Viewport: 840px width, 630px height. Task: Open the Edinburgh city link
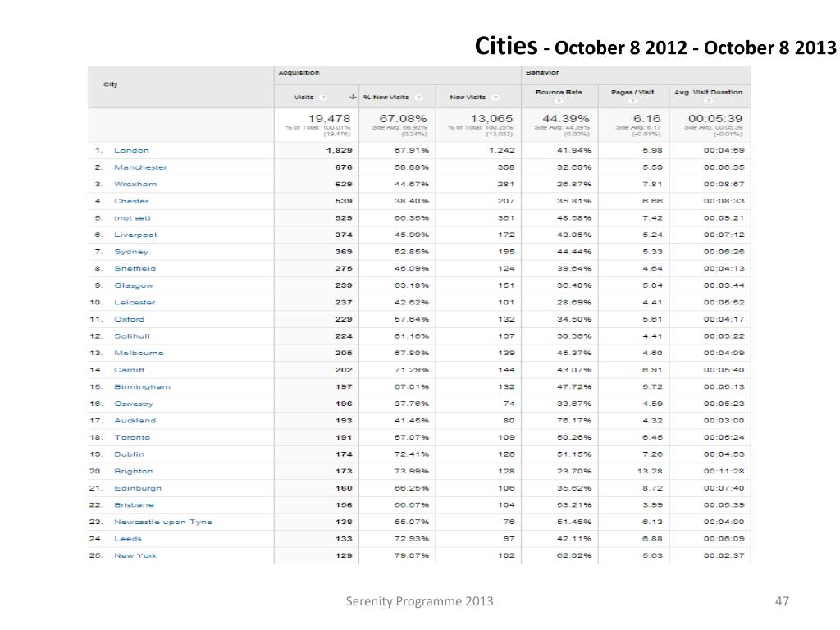[138, 488]
